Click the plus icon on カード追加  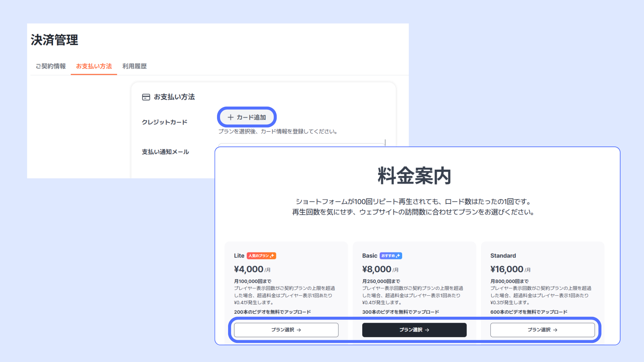230,117
